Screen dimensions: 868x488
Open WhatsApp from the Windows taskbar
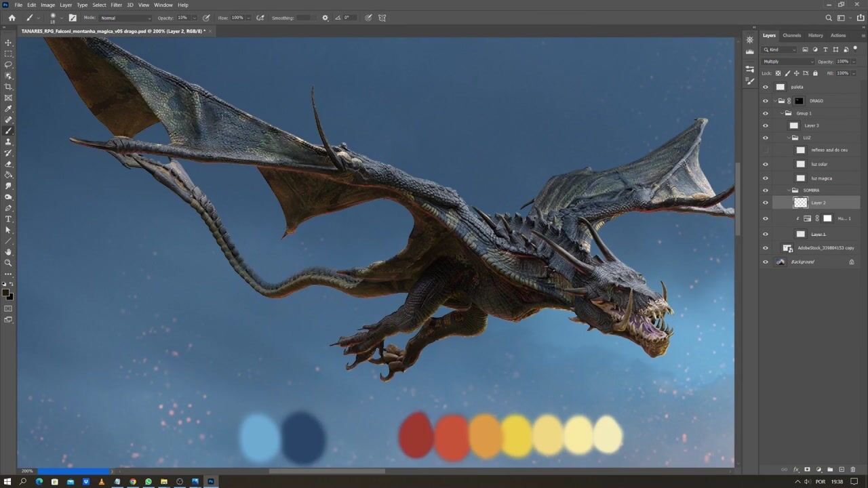[x=148, y=482]
